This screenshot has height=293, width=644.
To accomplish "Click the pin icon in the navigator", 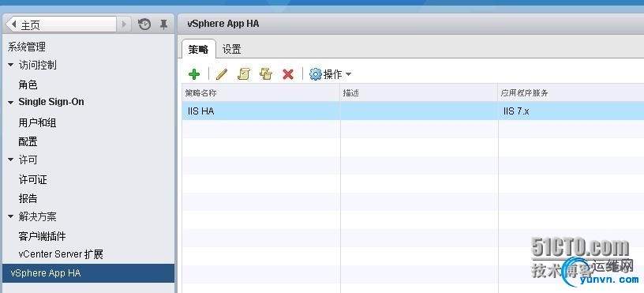I will (163, 24).
